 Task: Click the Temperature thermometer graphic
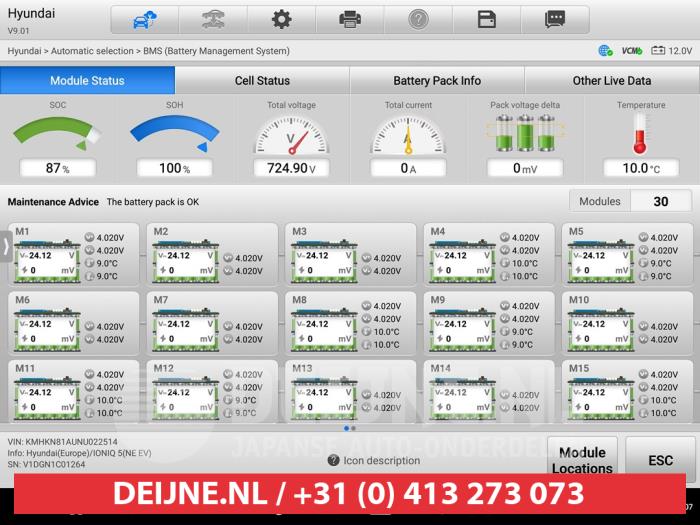[641, 133]
